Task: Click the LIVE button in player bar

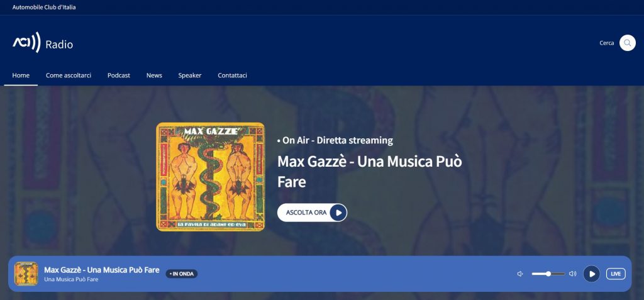Action: [x=616, y=274]
